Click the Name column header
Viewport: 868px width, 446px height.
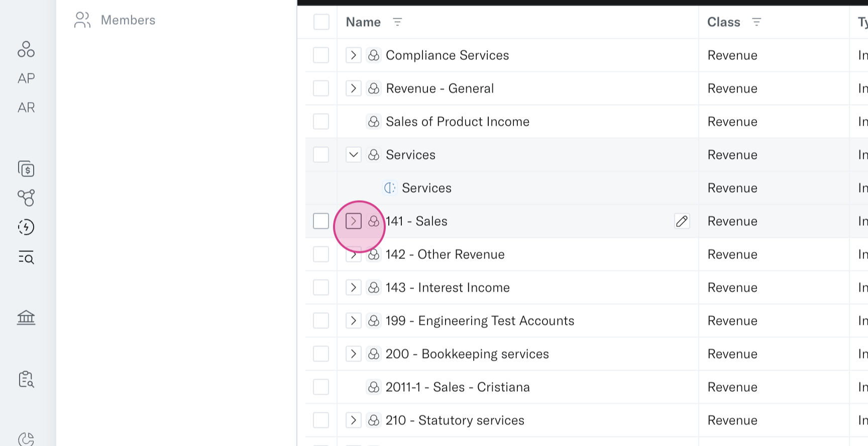click(363, 22)
